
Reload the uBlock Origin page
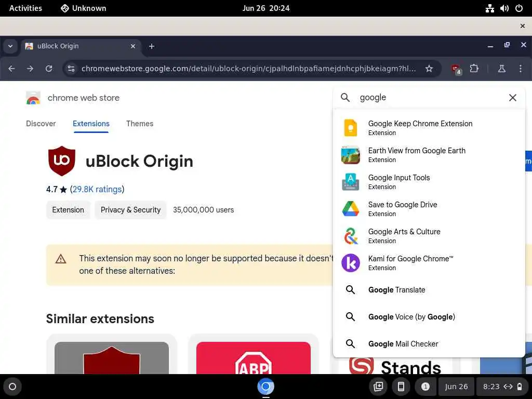pyautogui.click(x=49, y=69)
